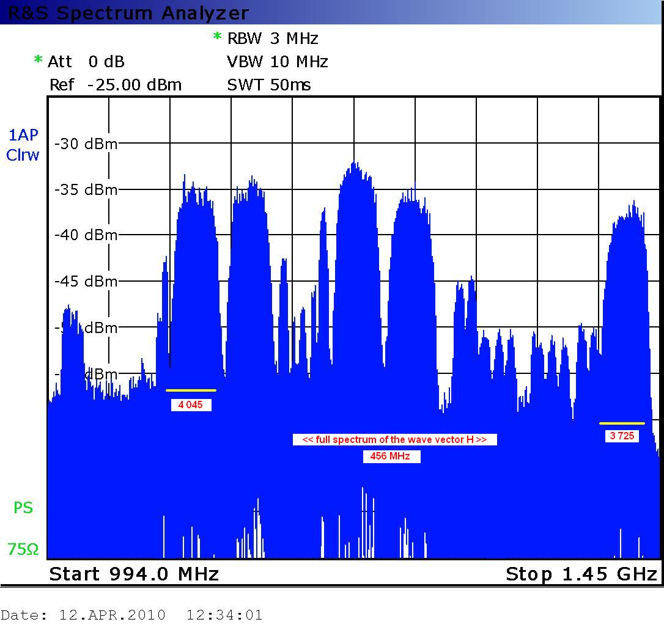Click the green asterisk beside RBW
This screenshot has height=644, width=664.
[x=217, y=37]
